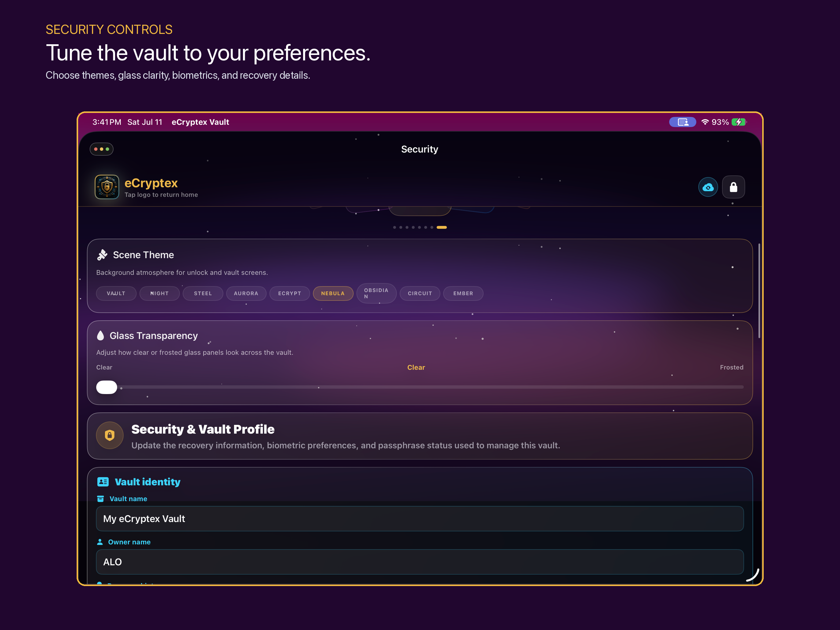Click the 'Update the recovery information' description
840x630 pixels.
click(346, 445)
